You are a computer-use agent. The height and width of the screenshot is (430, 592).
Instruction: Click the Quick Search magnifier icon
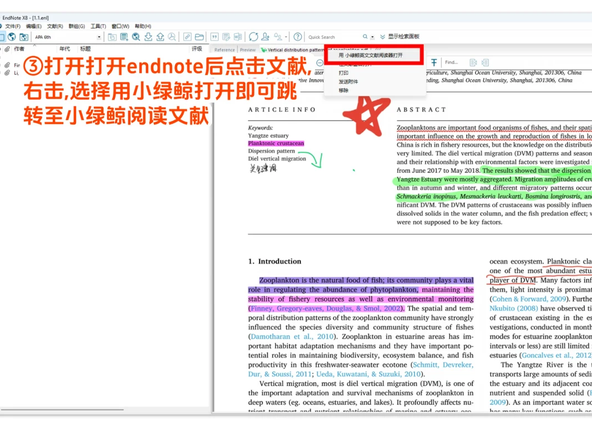(365, 37)
